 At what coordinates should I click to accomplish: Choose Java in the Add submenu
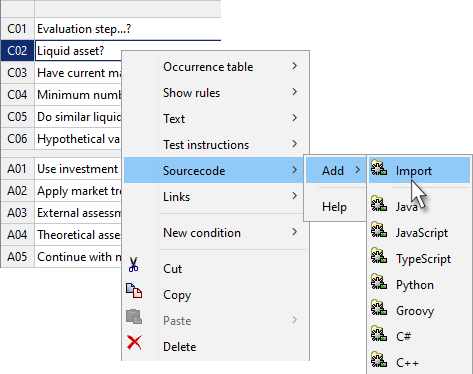pyautogui.click(x=419, y=206)
